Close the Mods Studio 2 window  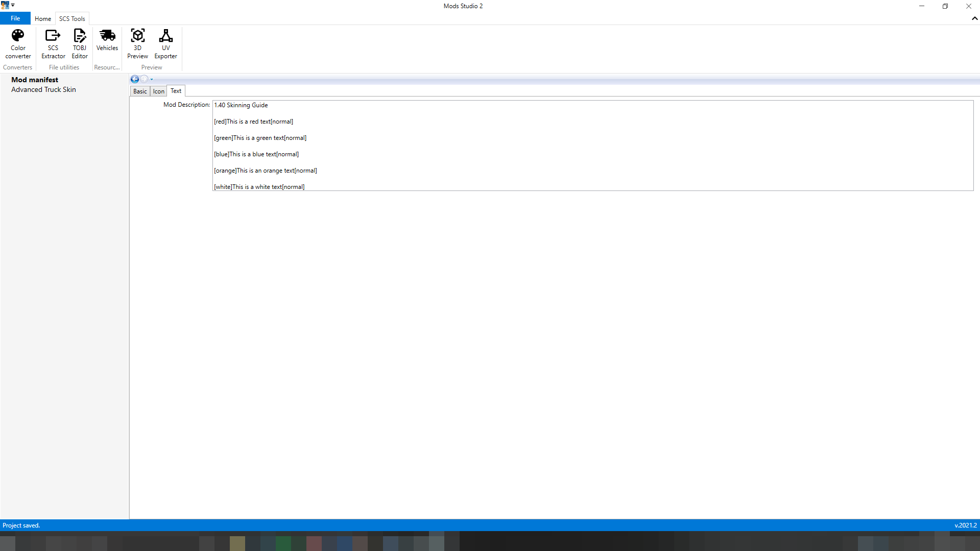point(968,6)
